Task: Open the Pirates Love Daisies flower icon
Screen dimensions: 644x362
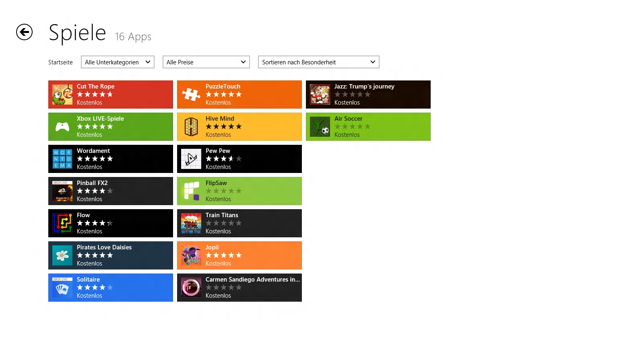Action: [62, 255]
